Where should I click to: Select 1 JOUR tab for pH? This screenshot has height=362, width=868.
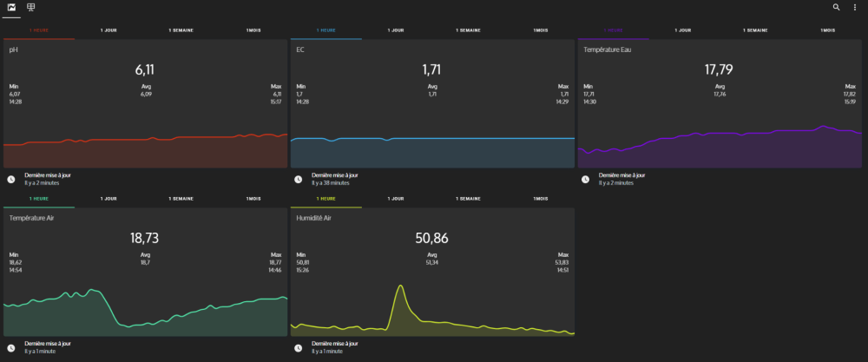tap(108, 30)
